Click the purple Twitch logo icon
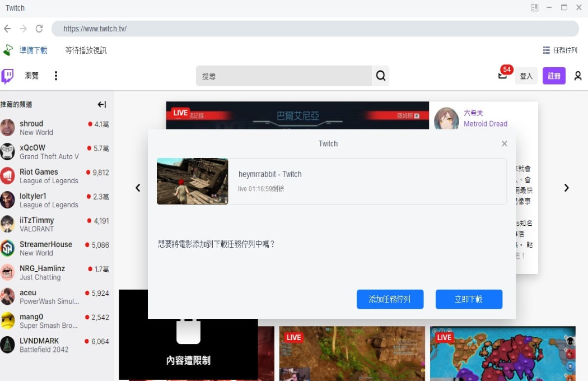The width and height of the screenshot is (588, 381). (7, 76)
